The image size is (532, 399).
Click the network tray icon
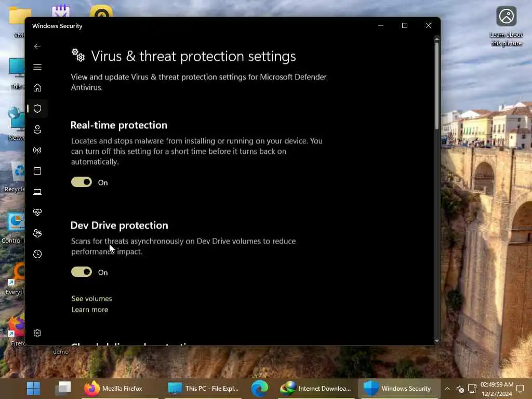coord(472,389)
